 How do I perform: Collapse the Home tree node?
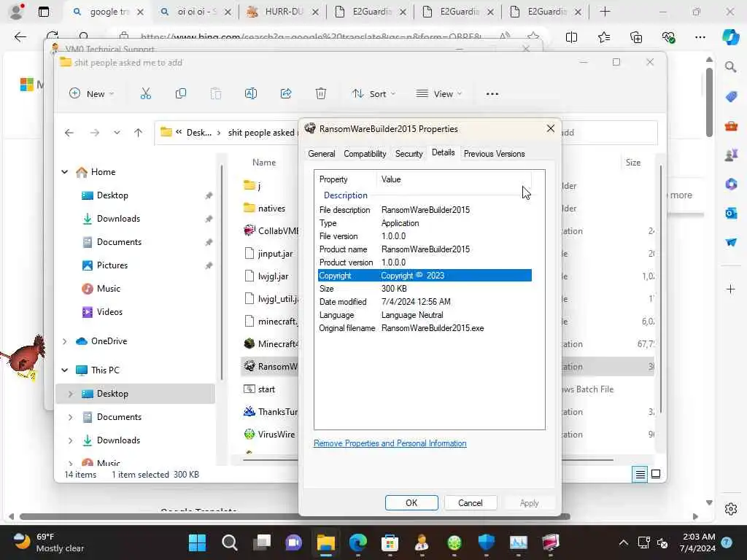point(65,172)
